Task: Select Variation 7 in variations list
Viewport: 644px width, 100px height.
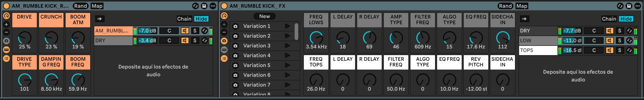Action: pos(257,85)
